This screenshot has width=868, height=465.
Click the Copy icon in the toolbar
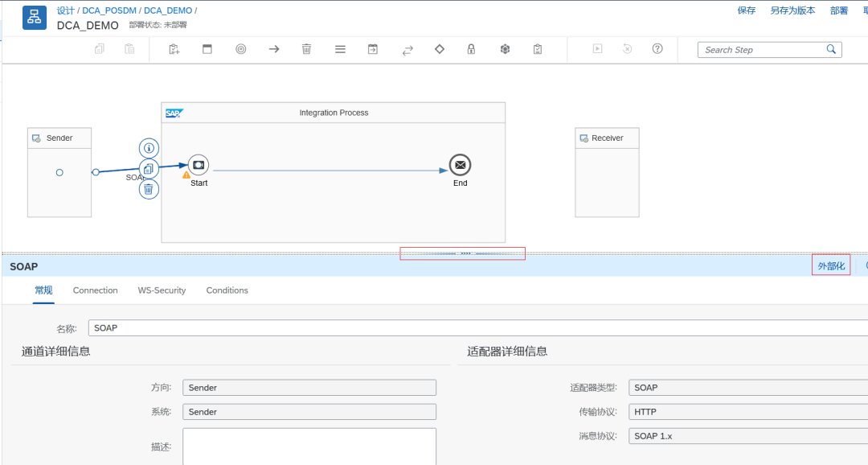(x=100, y=49)
